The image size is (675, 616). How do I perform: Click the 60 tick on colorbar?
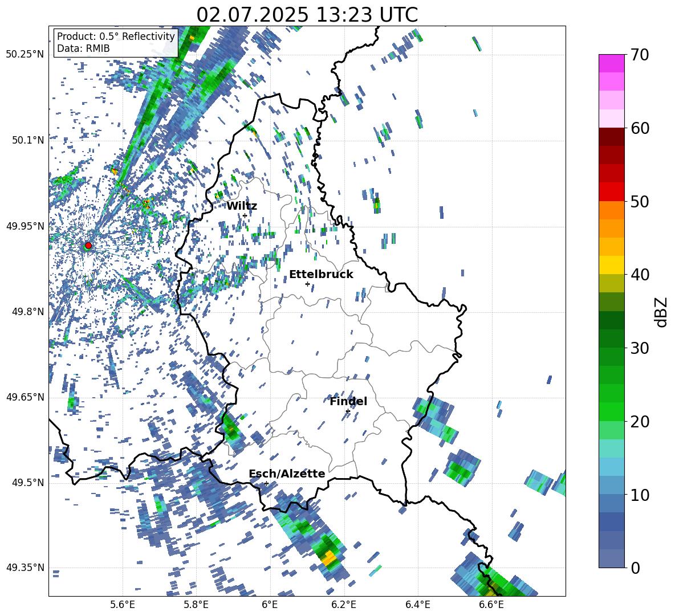coord(640,128)
